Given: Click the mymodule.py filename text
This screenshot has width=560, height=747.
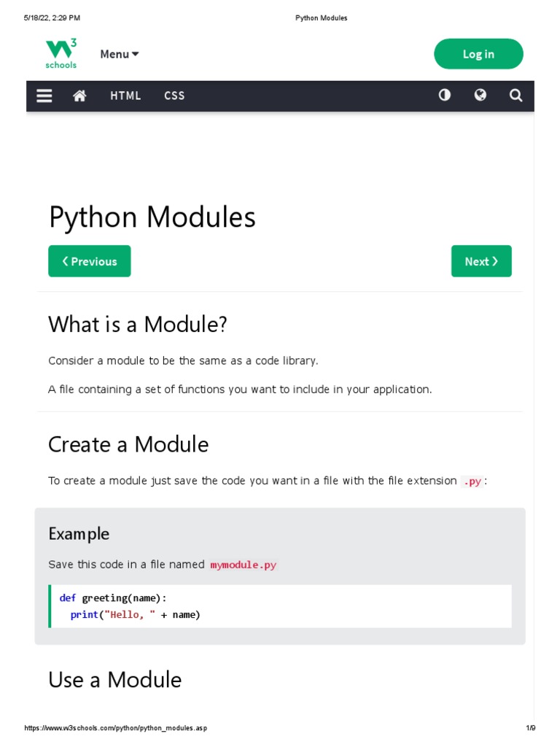Looking at the screenshot, I should 244,565.
